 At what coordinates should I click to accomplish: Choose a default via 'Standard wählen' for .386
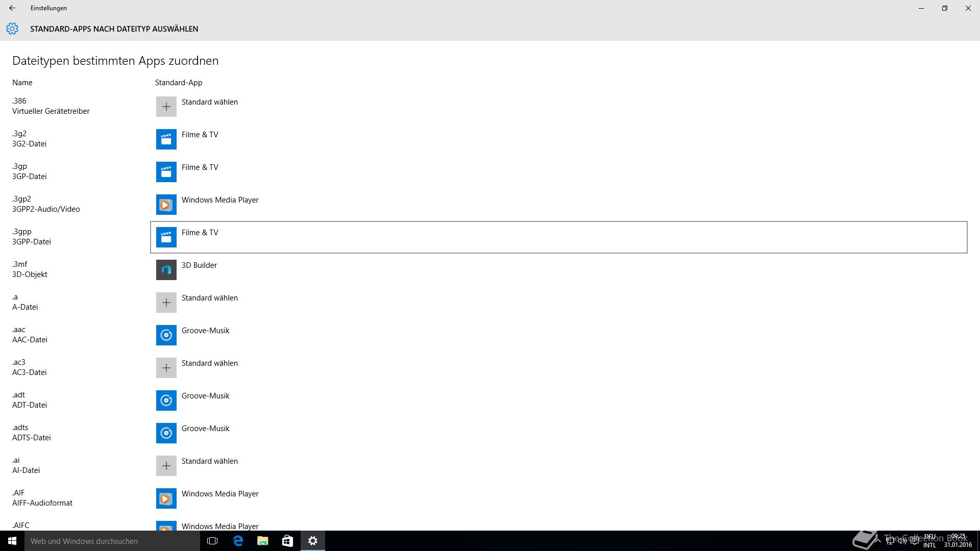[x=210, y=102]
